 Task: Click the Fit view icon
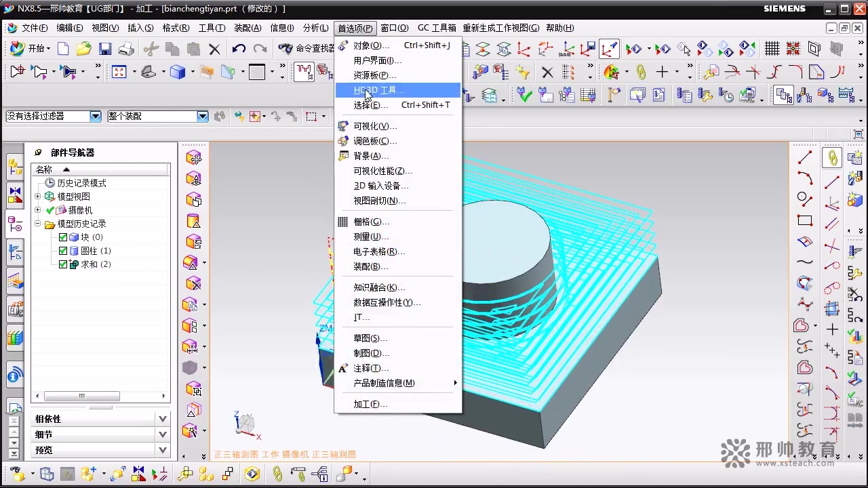point(119,72)
